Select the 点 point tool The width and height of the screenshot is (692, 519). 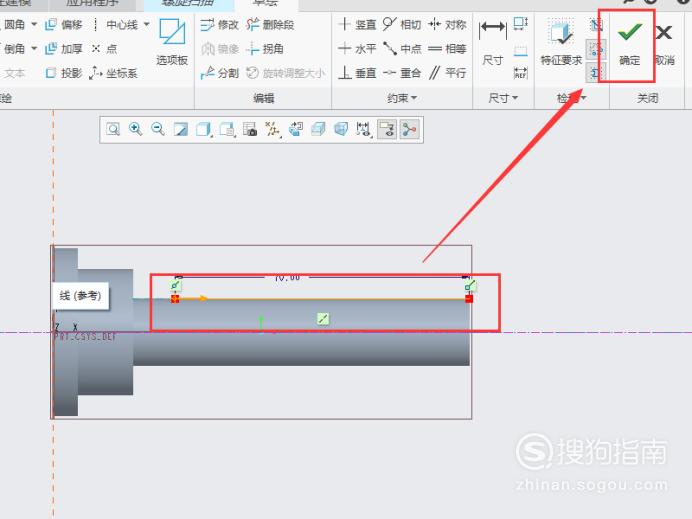104,49
